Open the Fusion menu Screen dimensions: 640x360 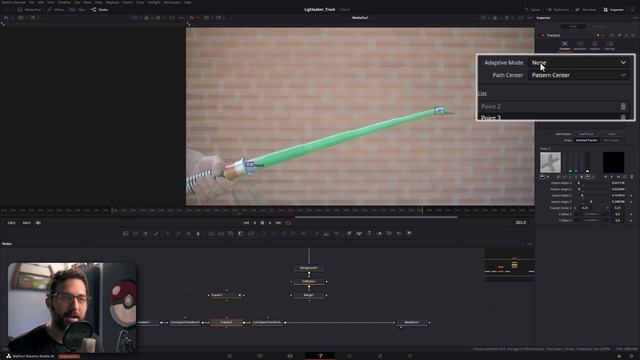point(127,2)
